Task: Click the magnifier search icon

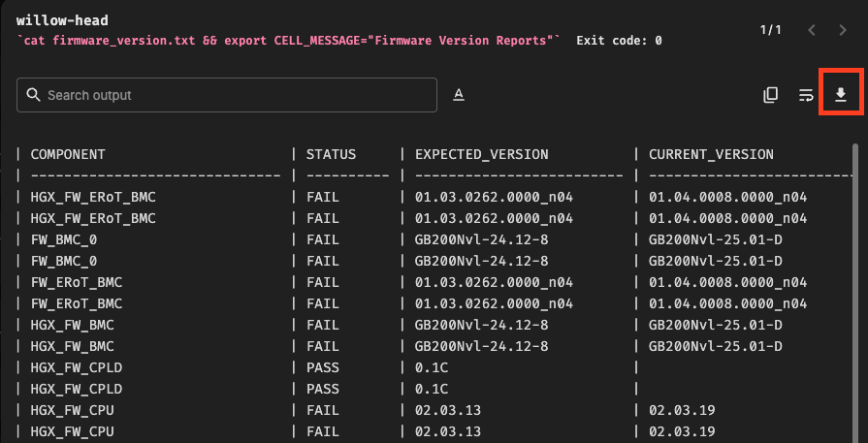Action: click(33, 95)
